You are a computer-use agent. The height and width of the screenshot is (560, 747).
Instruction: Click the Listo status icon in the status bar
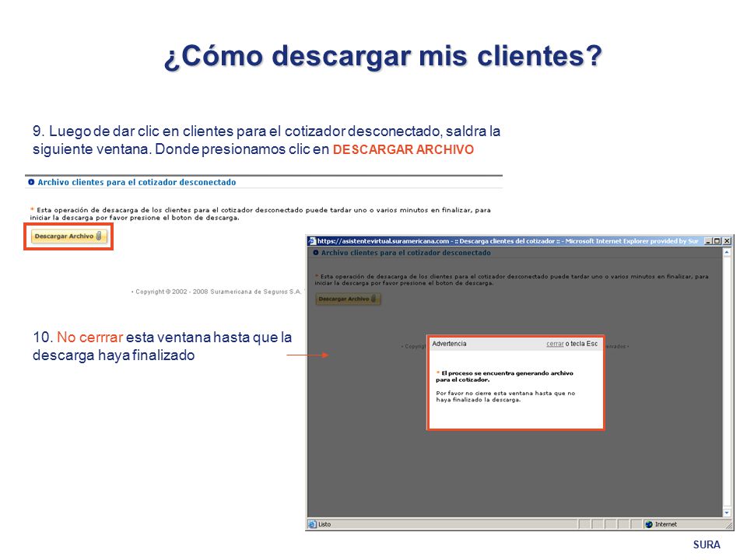312,524
